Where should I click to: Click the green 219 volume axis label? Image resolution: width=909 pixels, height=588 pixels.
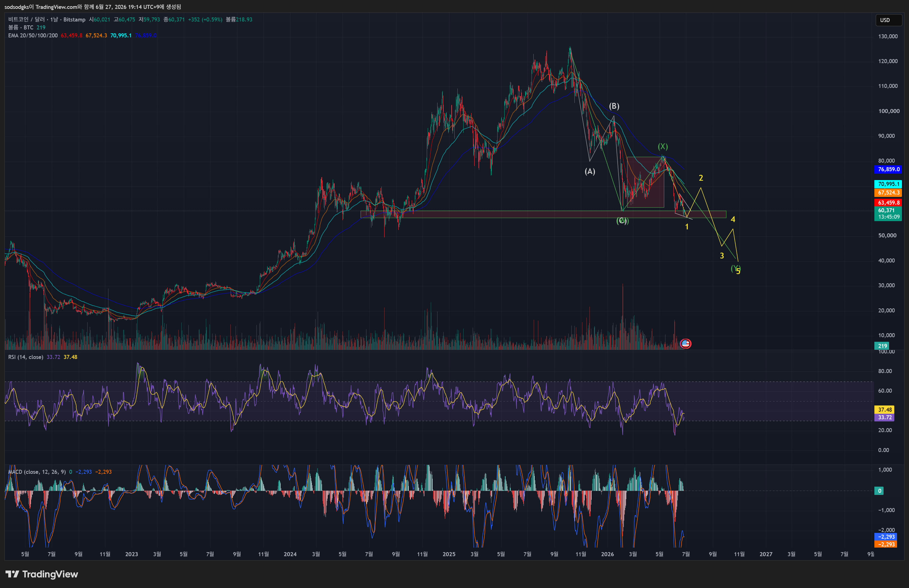pyautogui.click(x=882, y=346)
